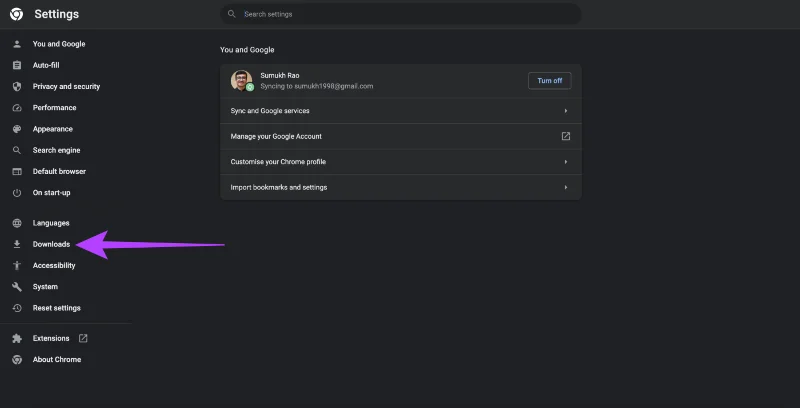Click the magnifier icon in search settings bar
This screenshot has width=800, height=408.
pos(232,14)
